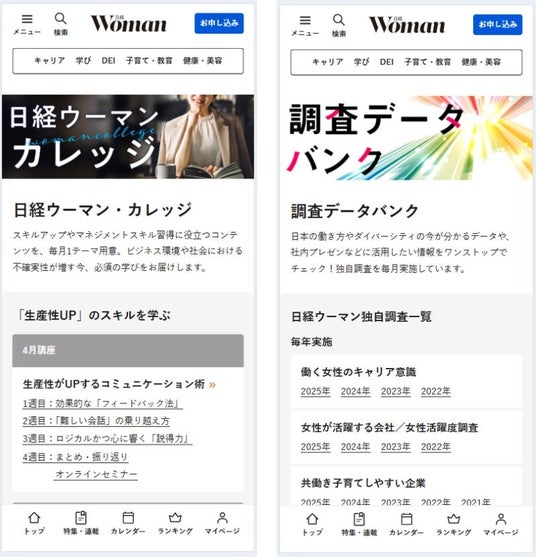Tap search icon on the 調査データバンク page
Screen dimensions: 536x557
[339, 25]
